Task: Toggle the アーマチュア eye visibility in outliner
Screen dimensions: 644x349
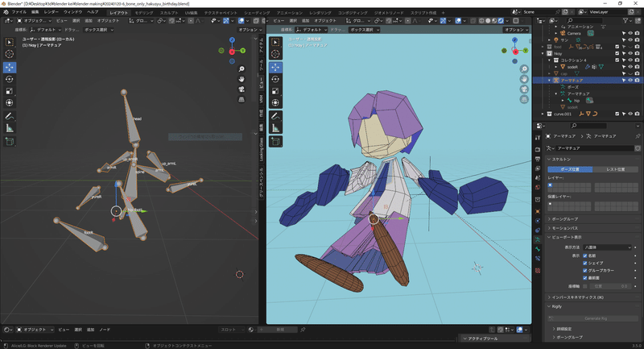Action: pos(630,80)
